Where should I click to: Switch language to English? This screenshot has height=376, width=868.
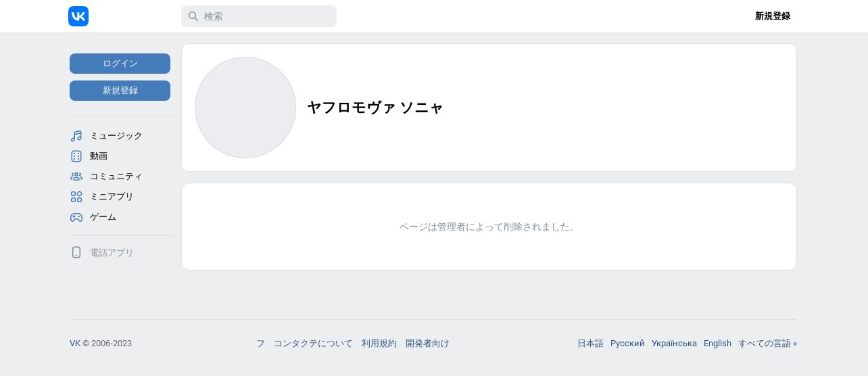717,344
